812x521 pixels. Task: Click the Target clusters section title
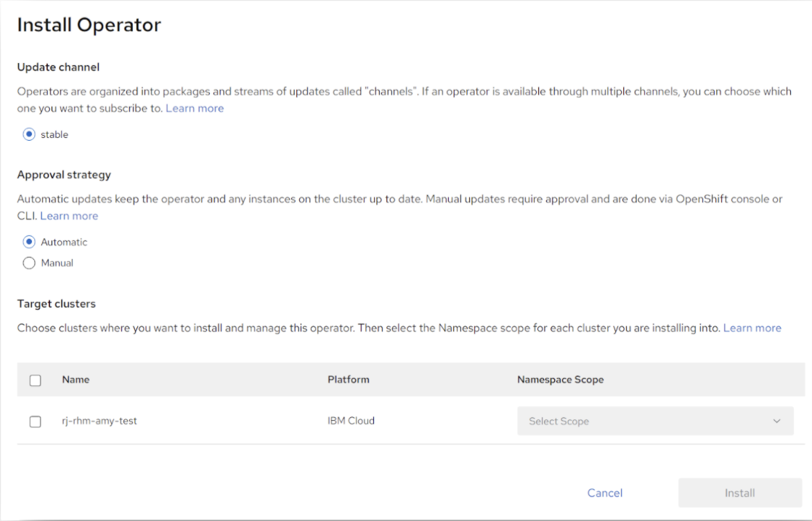[57, 304]
